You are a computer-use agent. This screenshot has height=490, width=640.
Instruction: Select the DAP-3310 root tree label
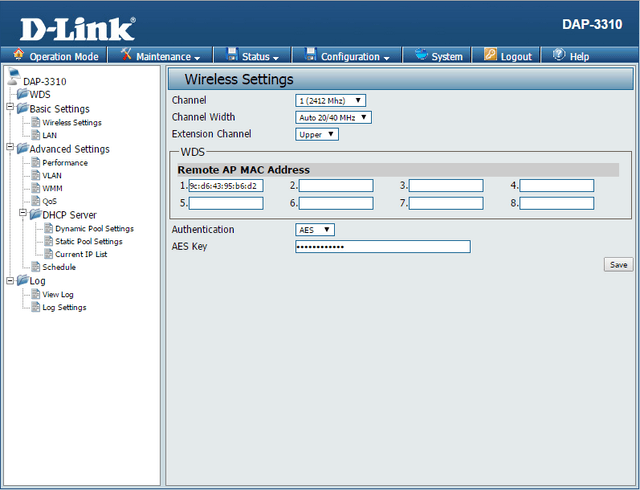click(x=44, y=82)
